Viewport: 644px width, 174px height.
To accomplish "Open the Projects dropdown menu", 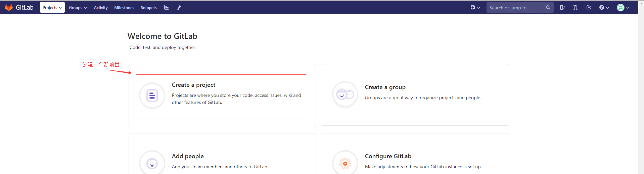I will (52, 7).
